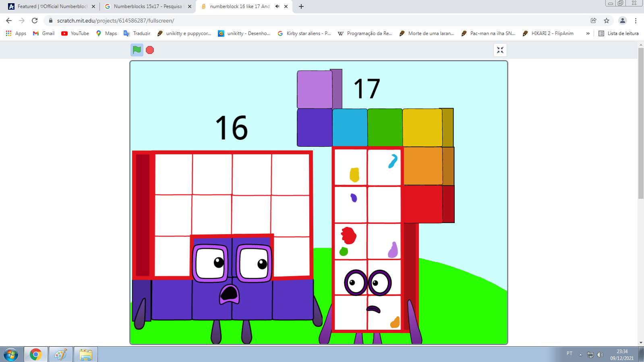Go back with the browser back arrow
The height and width of the screenshot is (362, 644).
[9, 21]
